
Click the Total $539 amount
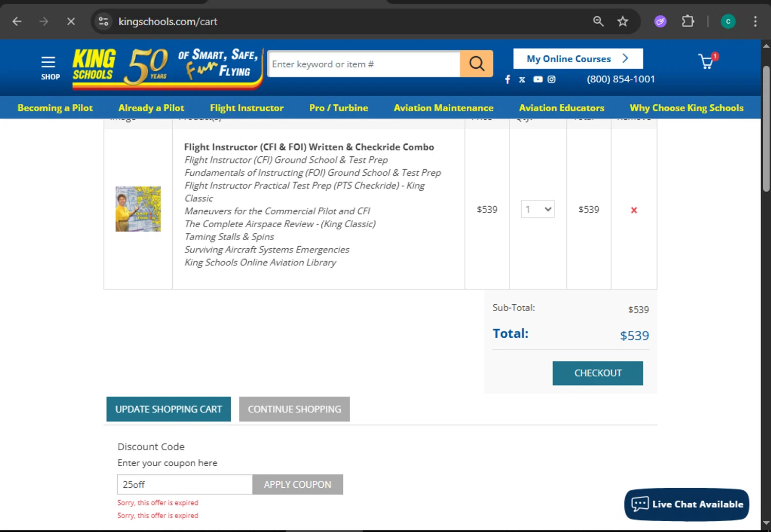point(635,336)
